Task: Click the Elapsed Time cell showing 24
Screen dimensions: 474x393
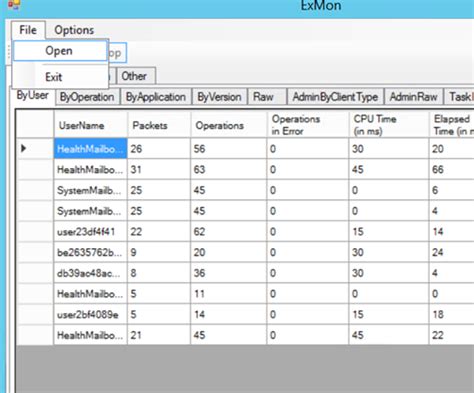Action: [451, 252]
